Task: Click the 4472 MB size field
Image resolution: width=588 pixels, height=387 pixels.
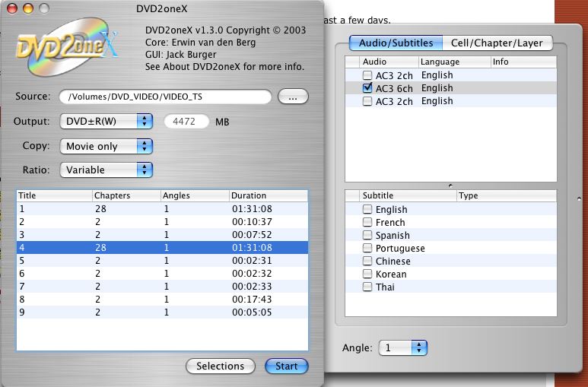Action: click(186, 122)
